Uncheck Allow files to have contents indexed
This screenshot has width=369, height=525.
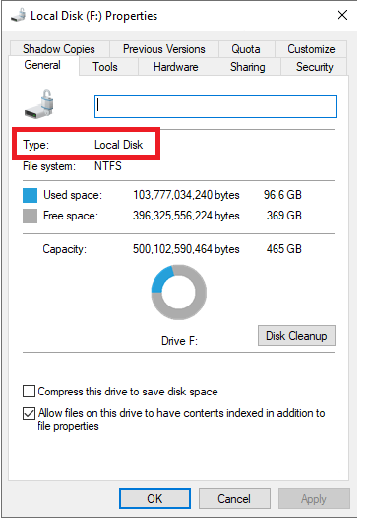click(29, 413)
